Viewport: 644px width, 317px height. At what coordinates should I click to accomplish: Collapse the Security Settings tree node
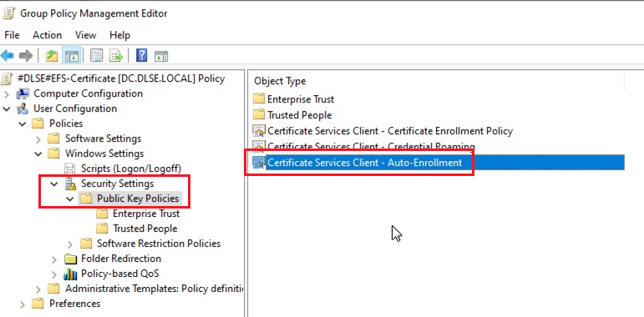[x=53, y=184]
